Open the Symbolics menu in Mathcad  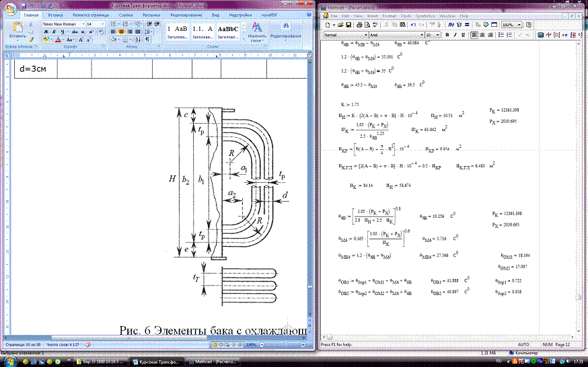pos(425,15)
